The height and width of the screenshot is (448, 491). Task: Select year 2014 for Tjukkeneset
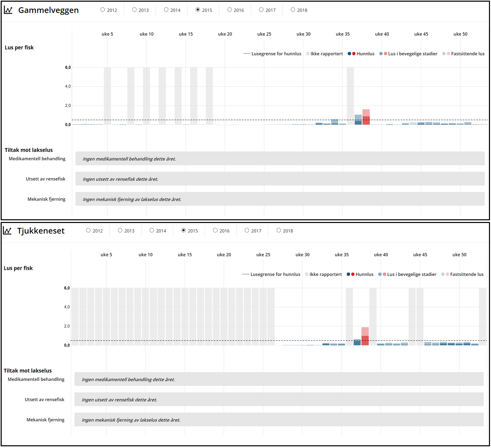[x=152, y=230]
